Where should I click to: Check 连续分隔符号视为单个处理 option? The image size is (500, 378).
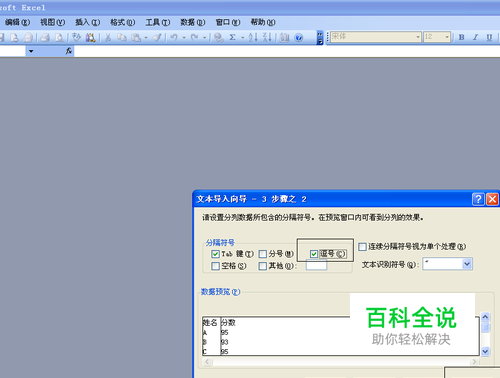pos(362,247)
